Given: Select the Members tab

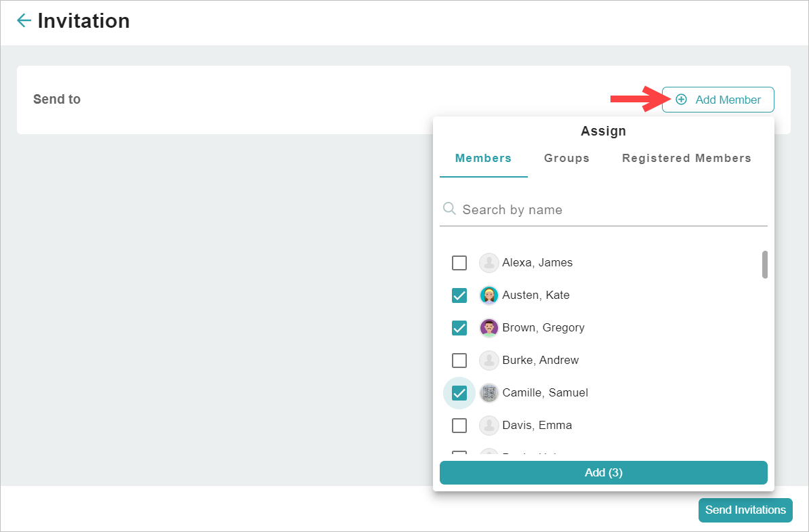Looking at the screenshot, I should point(483,158).
